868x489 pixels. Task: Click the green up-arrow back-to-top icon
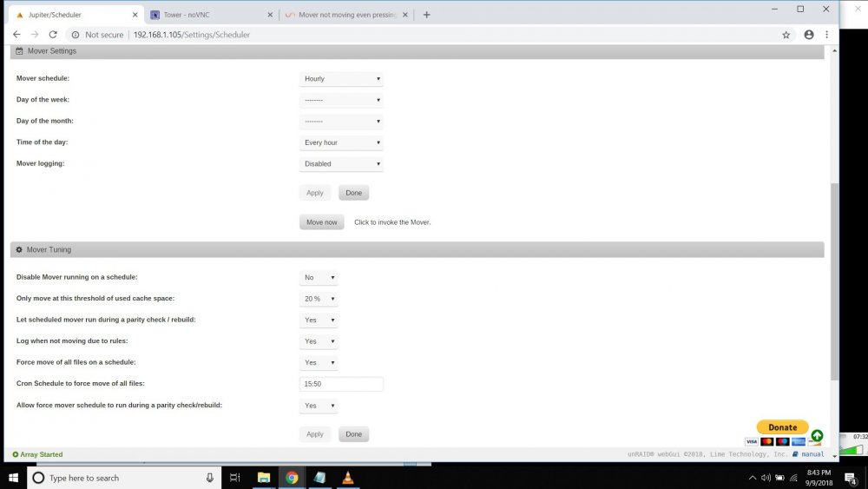click(817, 436)
